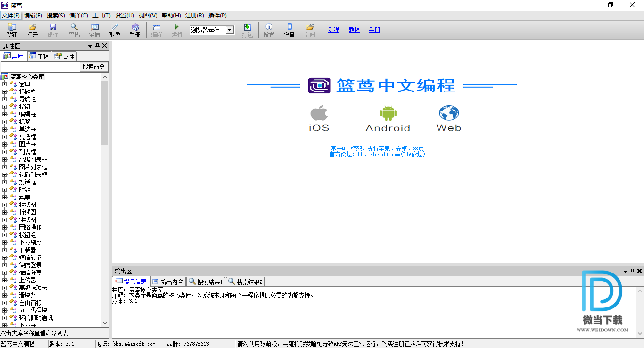644x348 pixels.
Task: Click the 保存 (Save) toolbar icon
Action: [x=53, y=30]
